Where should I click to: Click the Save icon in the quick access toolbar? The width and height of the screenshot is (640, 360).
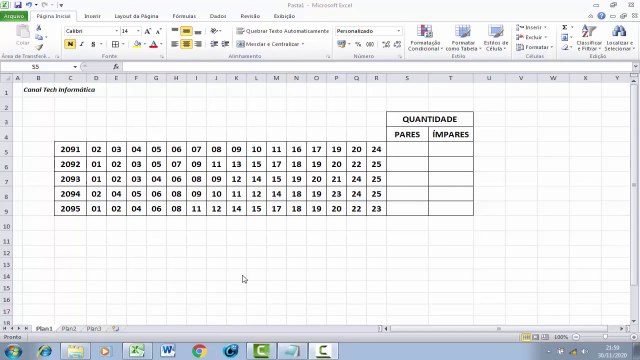(18, 5)
